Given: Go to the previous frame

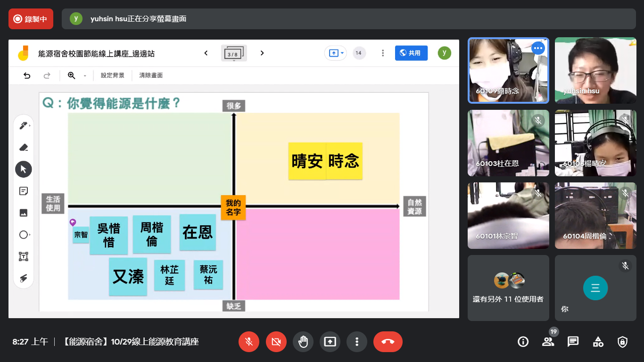Looking at the screenshot, I should (206, 53).
